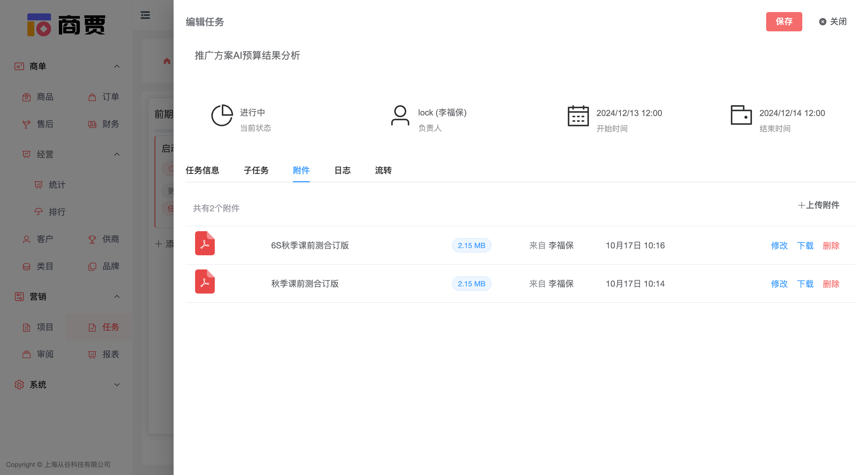This screenshot has height=475, width=868.
Task: Switch to the 流转 tab
Action: coord(383,171)
